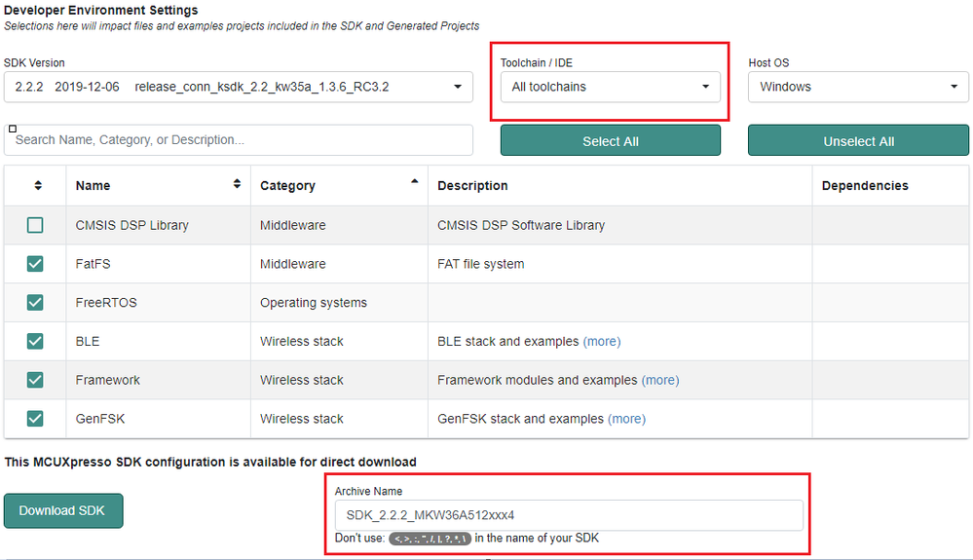
Task: Open the Toolchain / IDE dropdown
Action: pos(611,87)
